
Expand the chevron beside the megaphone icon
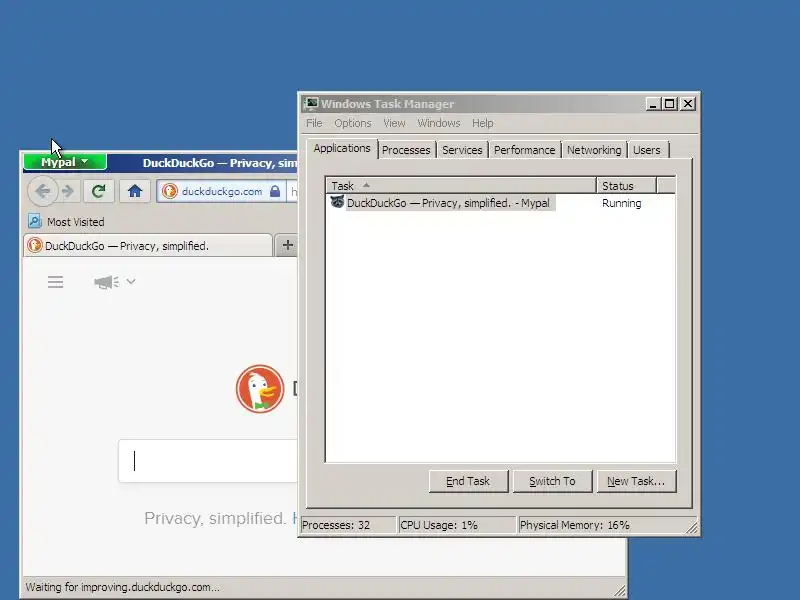click(131, 281)
